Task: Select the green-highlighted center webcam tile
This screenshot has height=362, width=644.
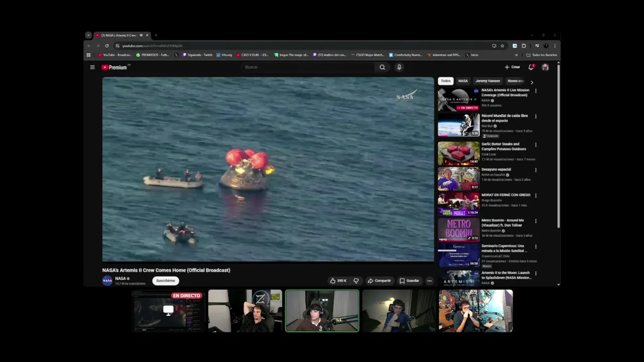Action: pos(322,311)
